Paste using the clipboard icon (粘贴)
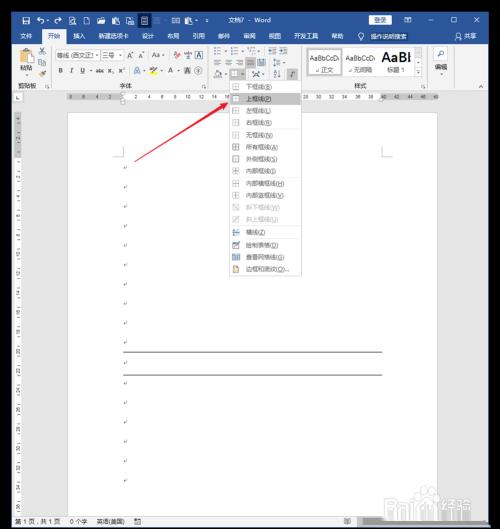 point(26,61)
